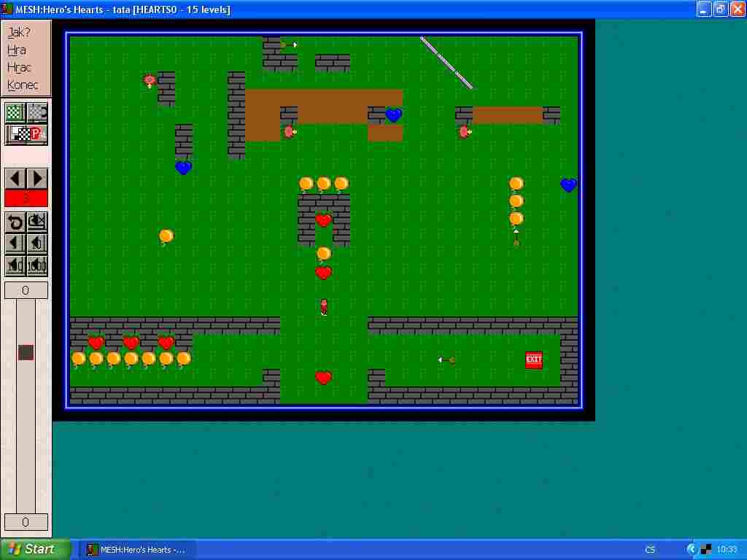Image resolution: width=747 pixels, height=560 pixels.
Task: Click the checkerboard button with red P
Action: (26, 134)
